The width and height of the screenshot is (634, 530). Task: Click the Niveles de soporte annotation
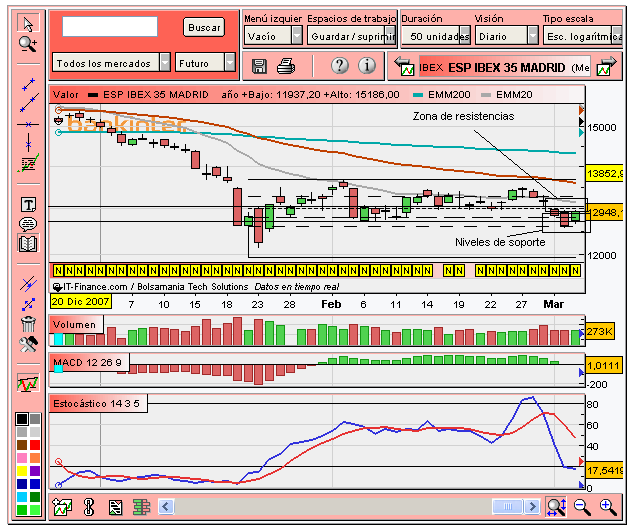(500, 242)
